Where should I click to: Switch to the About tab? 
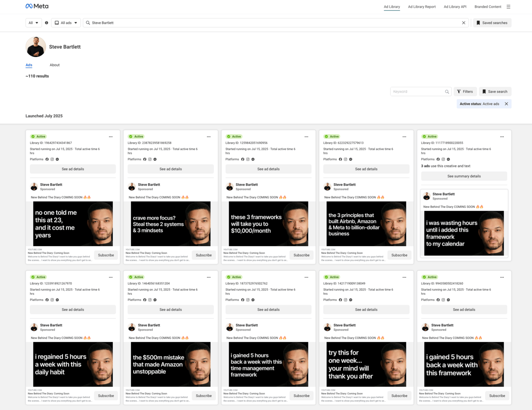pos(55,65)
